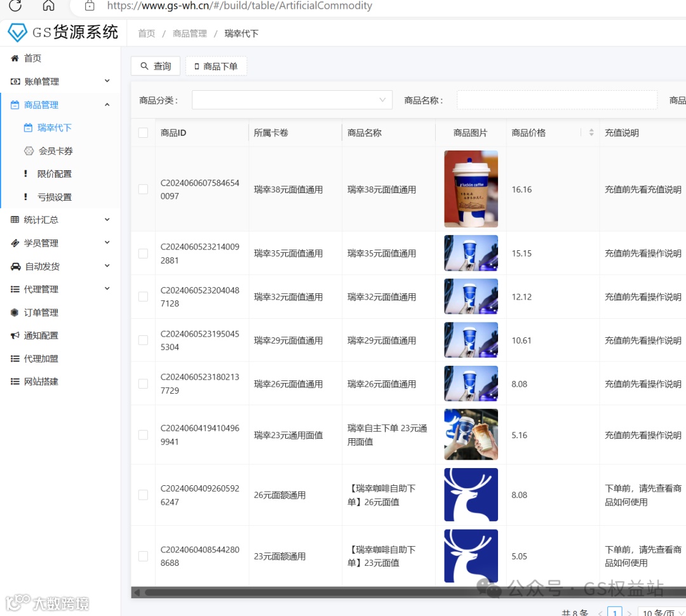Click the 查询 button

coord(156,66)
